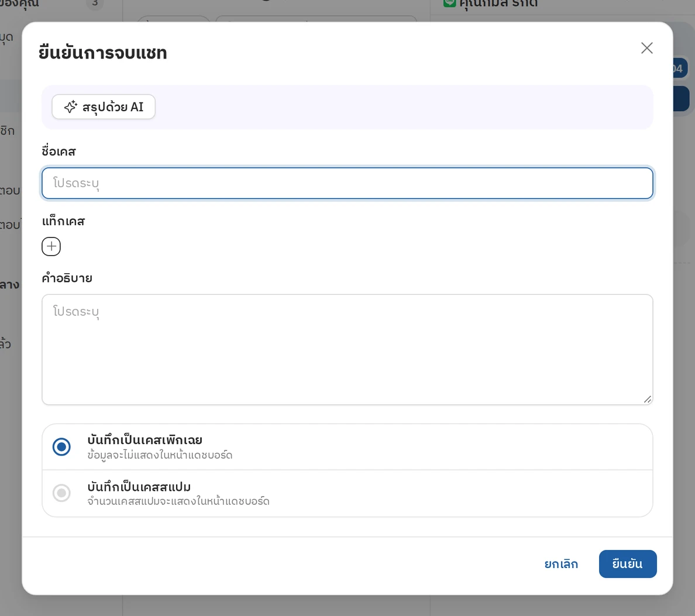
Task: Confirm with the ยืนยัน button
Action: pos(628,564)
